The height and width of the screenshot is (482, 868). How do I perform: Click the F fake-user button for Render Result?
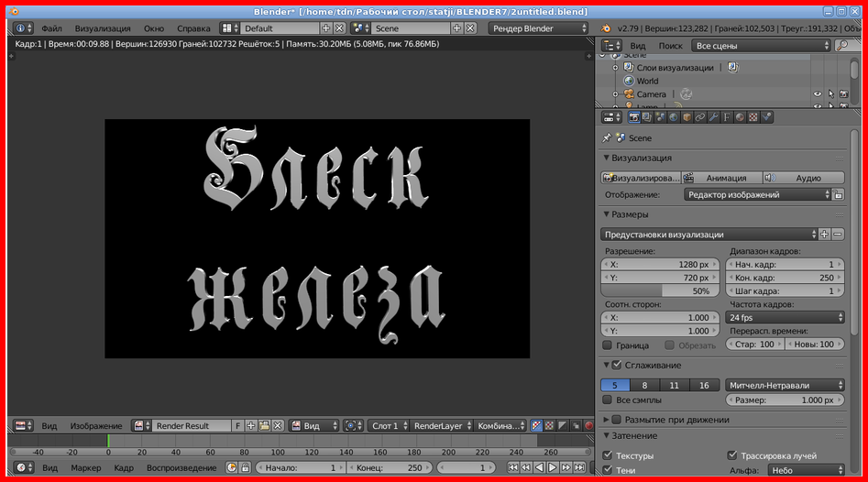[238, 425]
